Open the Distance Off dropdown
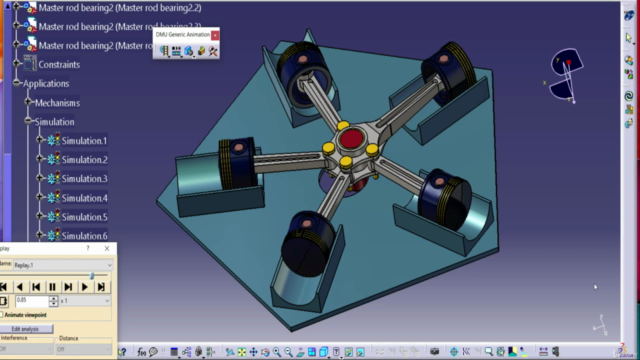The width and height of the screenshot is (640, 360). (x=83, y=349)
